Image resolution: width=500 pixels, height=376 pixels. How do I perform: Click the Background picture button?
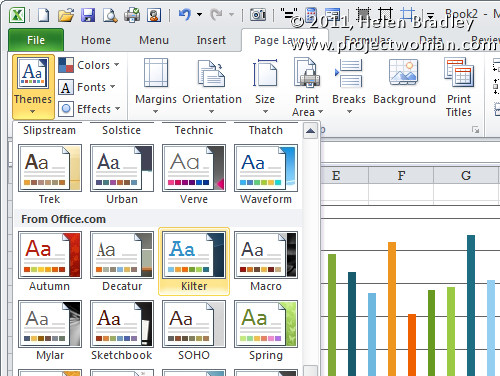point(404,82)
